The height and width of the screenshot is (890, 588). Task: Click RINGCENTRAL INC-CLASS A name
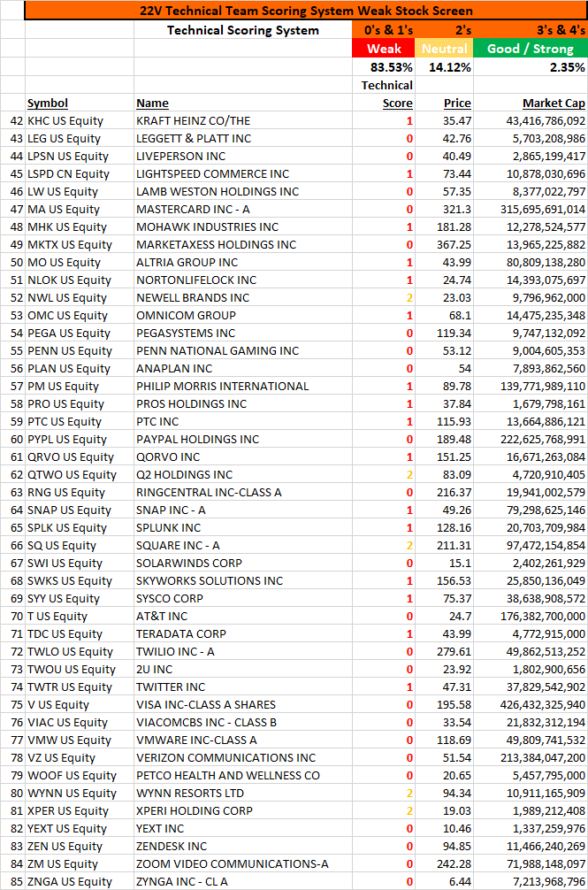pyautogui.click(x=209, y=492)
